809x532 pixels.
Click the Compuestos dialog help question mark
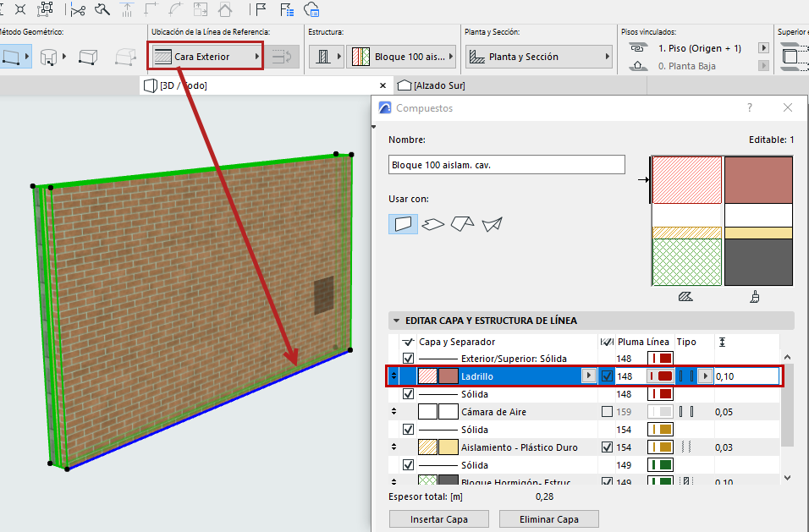pos(750,107)
